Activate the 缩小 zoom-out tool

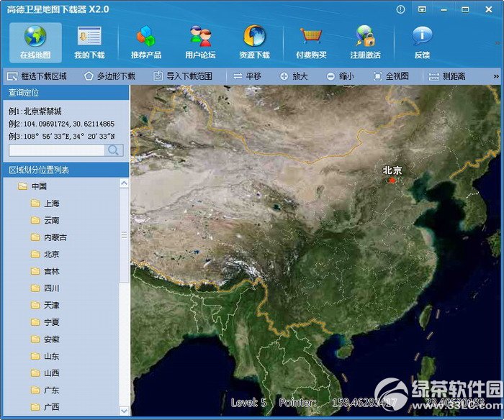340,76
